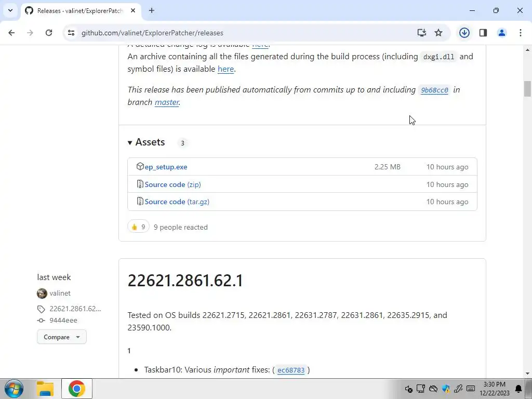Open the 'here' archive link

pos(225,69)
